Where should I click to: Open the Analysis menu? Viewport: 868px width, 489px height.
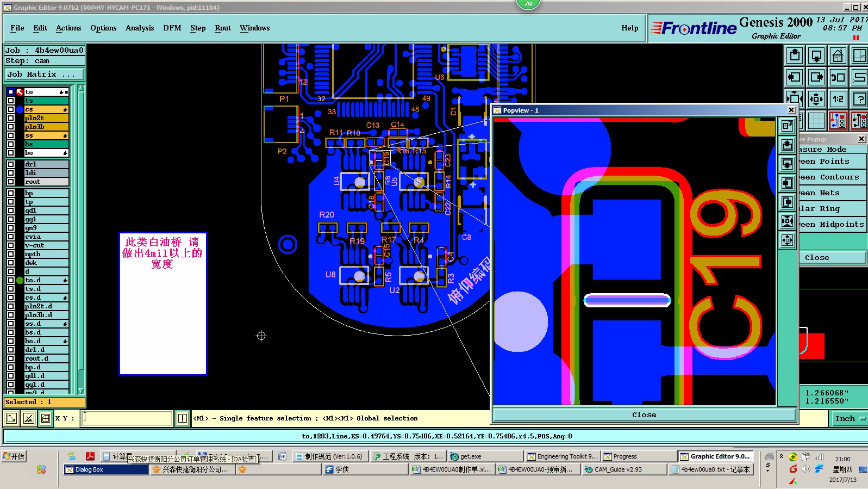click(140, 28)
